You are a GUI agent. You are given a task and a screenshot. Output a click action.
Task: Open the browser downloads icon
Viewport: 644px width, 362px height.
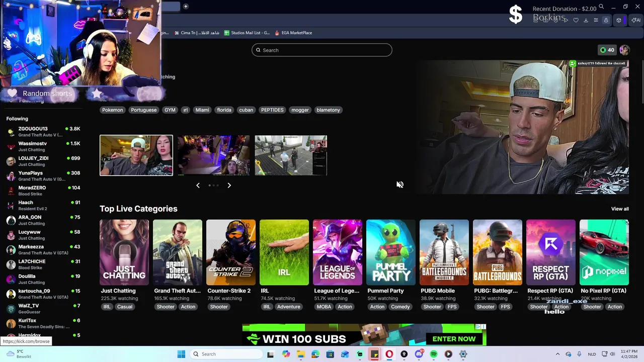[586, 20]
